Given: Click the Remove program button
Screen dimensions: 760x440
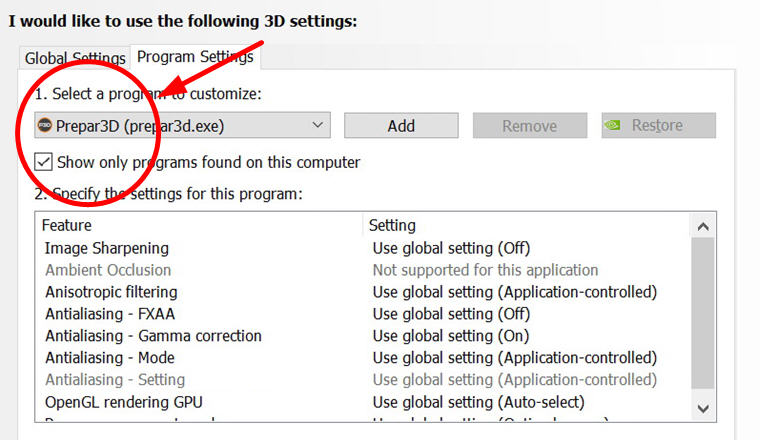Looking at the screenshot, I should (529, 126).
